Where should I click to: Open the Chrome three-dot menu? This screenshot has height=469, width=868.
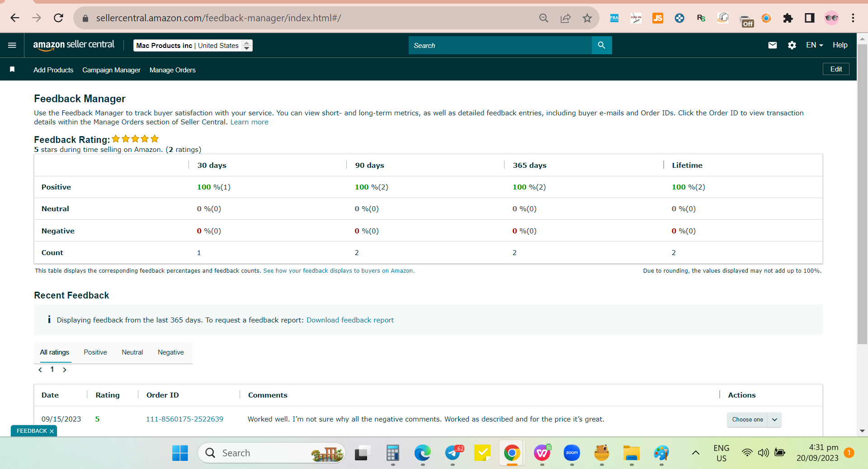coord(853,18)
